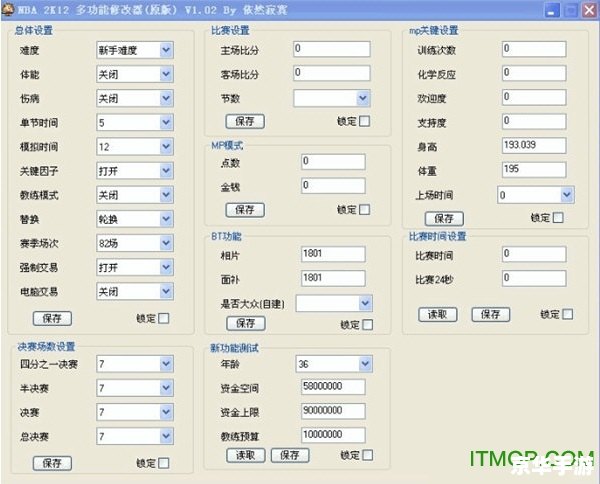
Task: Open the 难度 difficulty dropdown
Action: [135, 50]
